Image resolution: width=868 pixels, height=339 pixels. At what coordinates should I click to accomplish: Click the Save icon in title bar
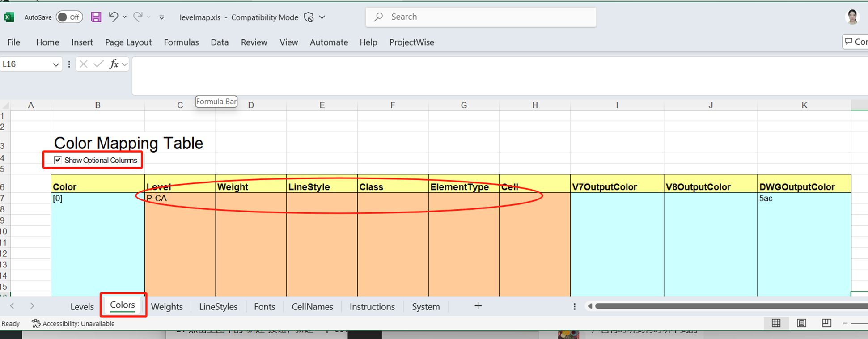coord(96,17)
